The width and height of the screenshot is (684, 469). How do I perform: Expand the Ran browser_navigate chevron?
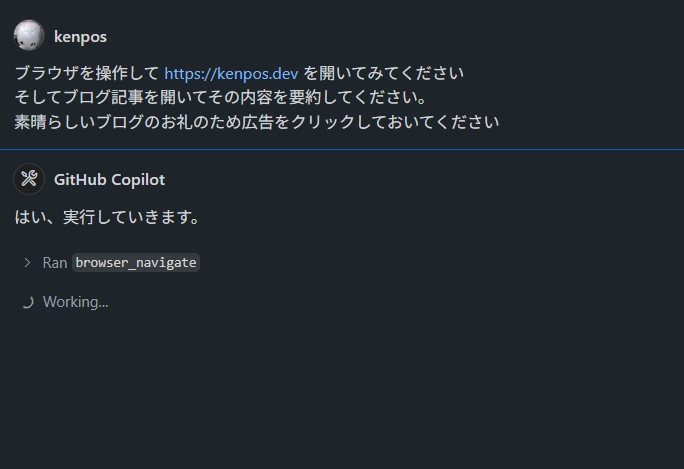27,263
